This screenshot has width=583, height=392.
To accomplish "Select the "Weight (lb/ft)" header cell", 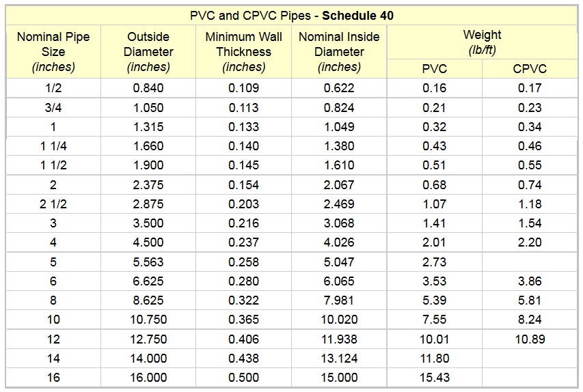I will [x=482, y=42].
